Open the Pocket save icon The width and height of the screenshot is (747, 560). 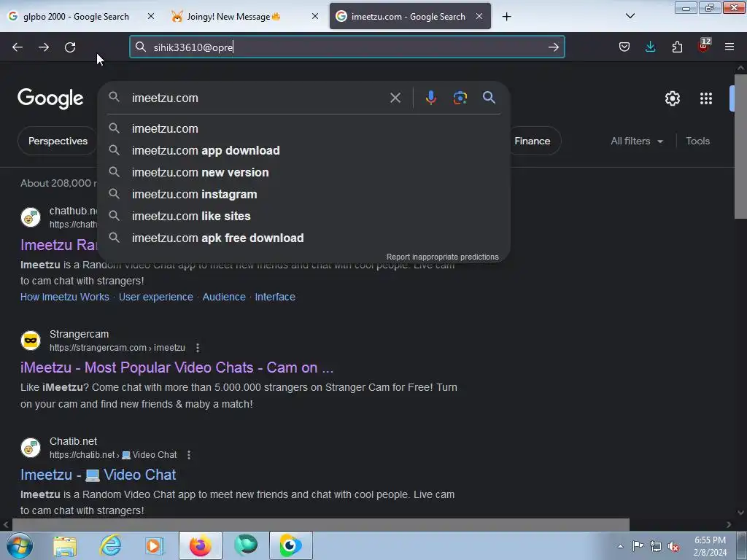[x=624, y=47]
